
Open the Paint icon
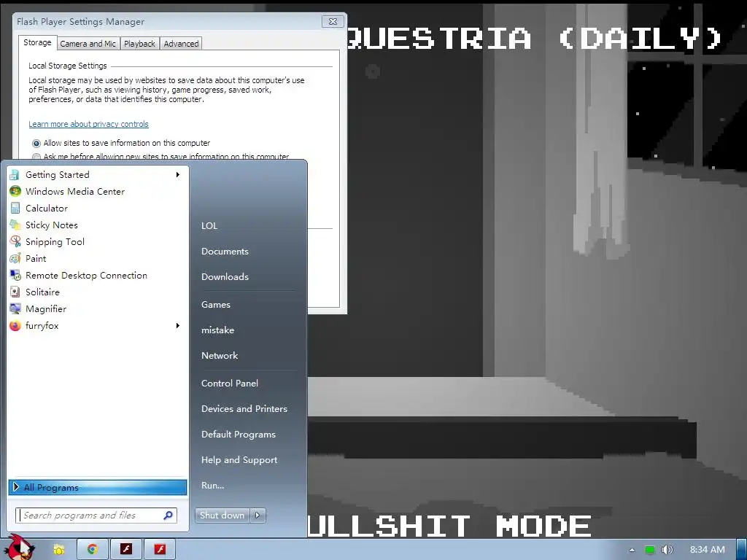point(15,259)
